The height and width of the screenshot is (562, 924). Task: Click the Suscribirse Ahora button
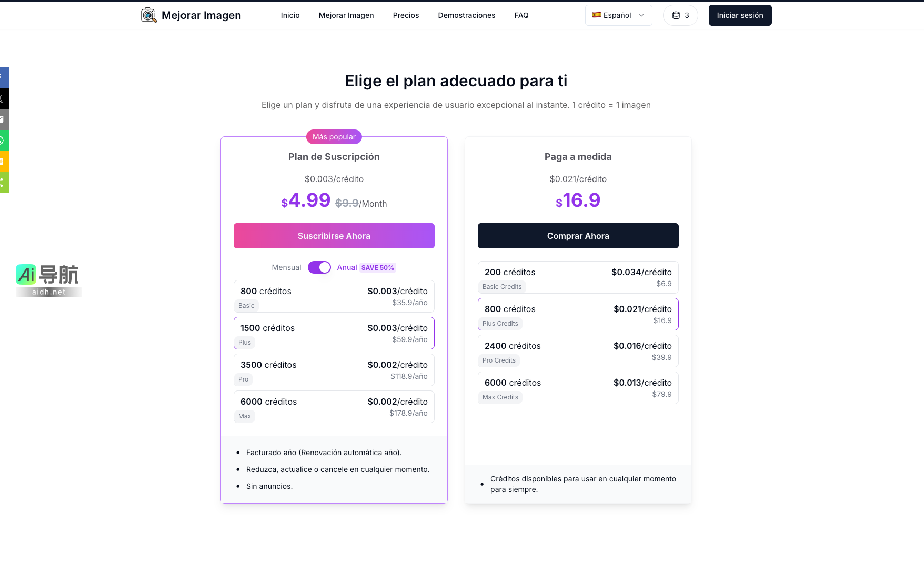click(x=334, y=236)
